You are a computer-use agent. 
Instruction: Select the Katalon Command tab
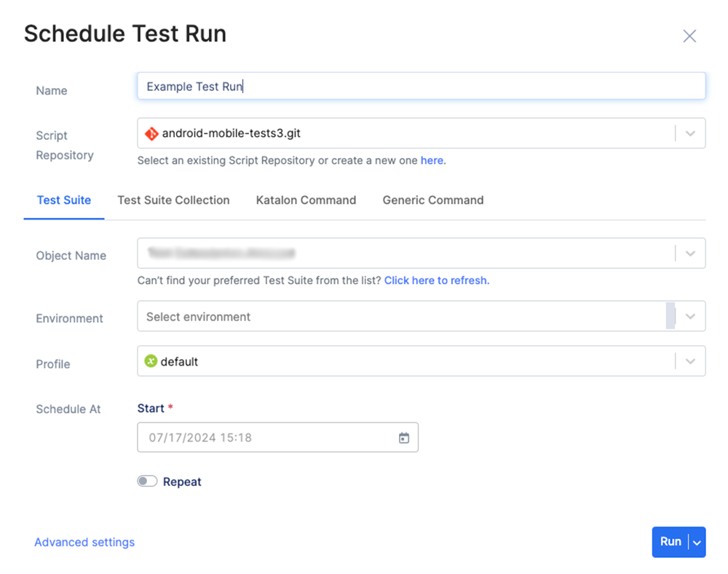point(305,200)
